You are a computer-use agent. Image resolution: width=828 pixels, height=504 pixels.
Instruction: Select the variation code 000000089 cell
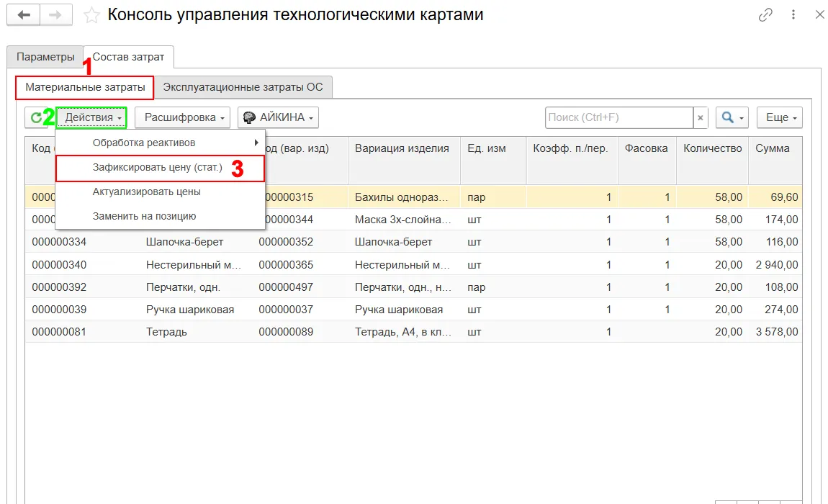point(300,332)
